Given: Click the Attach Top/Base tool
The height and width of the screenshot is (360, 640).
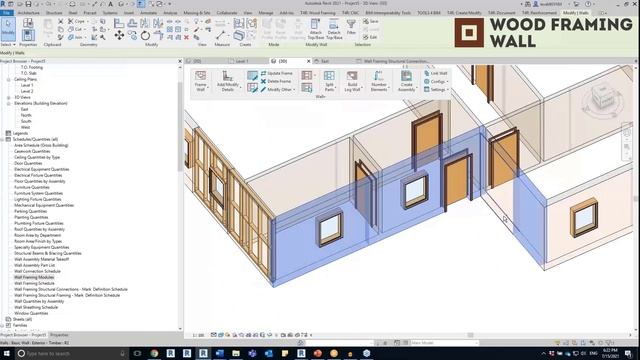Looking at the screenshot, I should [x=316, y=29].
